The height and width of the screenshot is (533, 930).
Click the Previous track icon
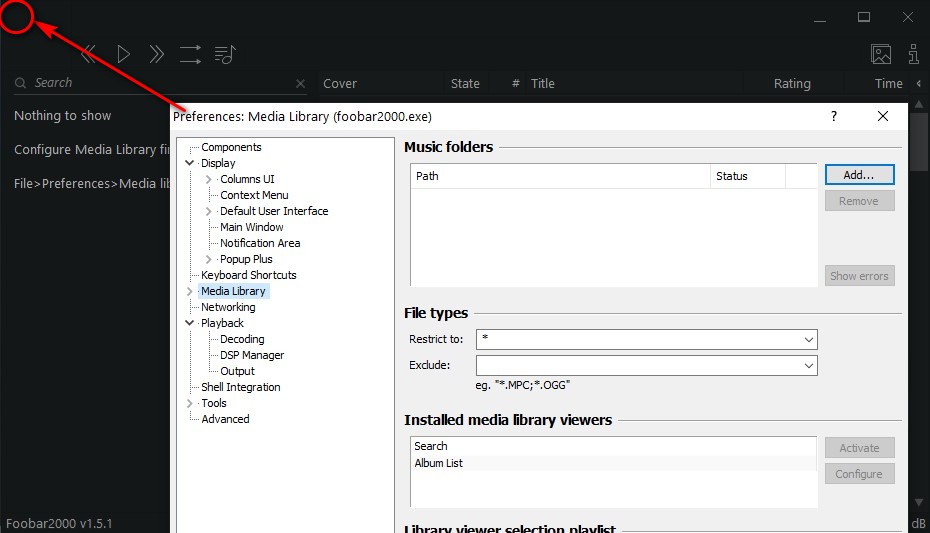tap(88, 54)
